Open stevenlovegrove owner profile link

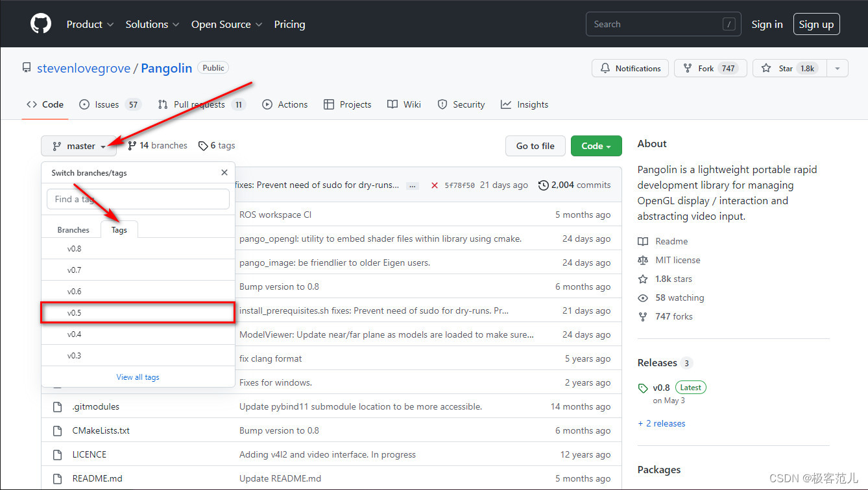84,68
